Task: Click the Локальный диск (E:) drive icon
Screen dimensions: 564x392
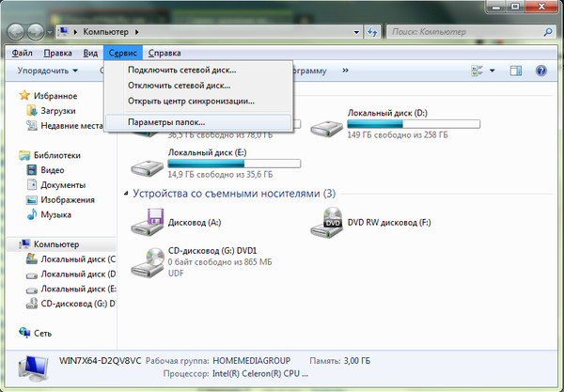Action: click(148, 167)
